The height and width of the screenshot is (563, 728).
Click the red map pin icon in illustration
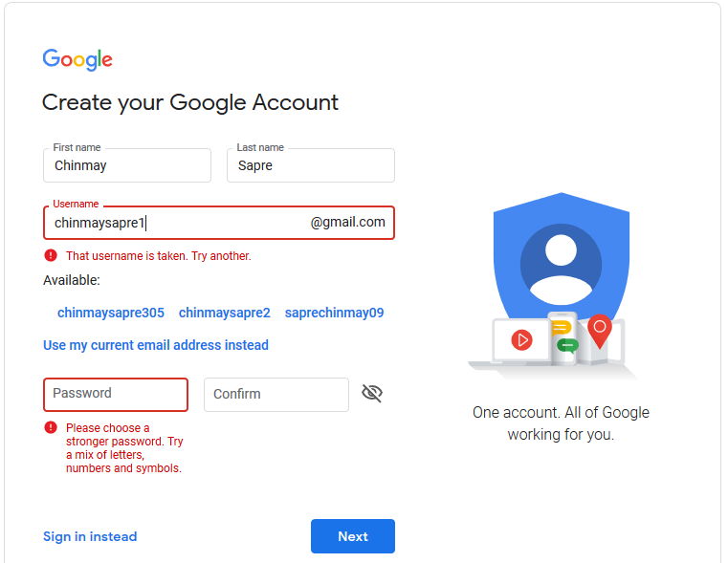600,331
